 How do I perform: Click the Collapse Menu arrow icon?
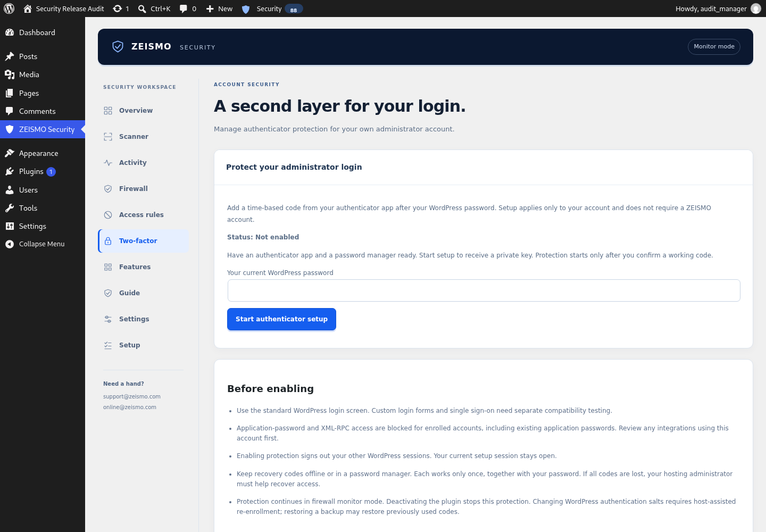pos(10,244)
